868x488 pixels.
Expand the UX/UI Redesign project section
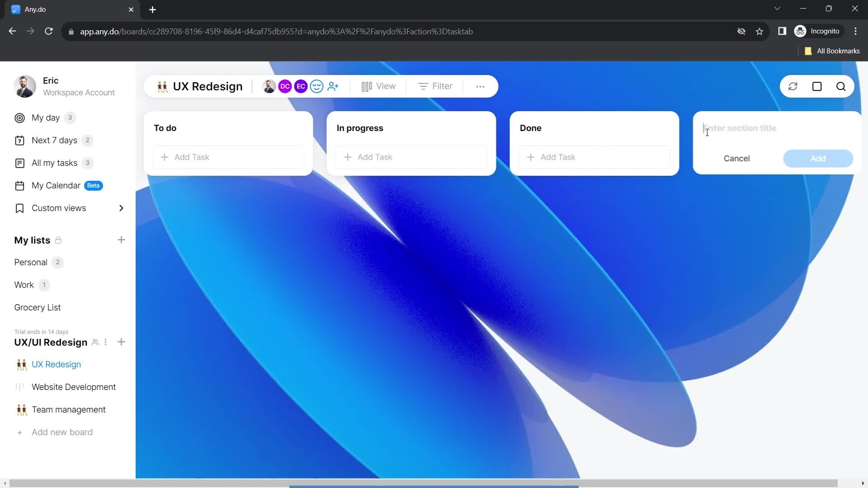click(x=51, y=342)
